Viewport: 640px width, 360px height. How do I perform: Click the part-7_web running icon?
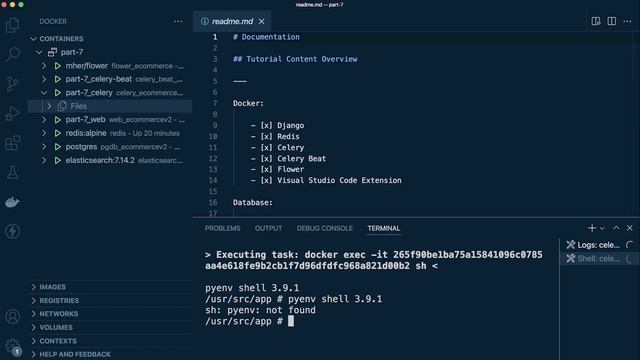(x=58, y=120)
